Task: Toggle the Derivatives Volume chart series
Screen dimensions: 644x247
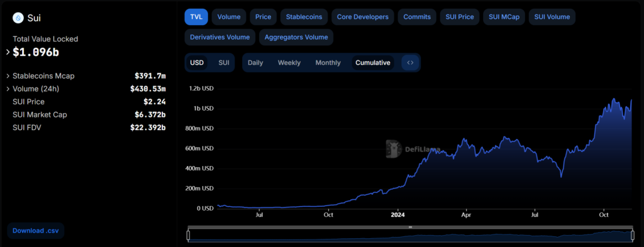Action: [x=219, y=37]
